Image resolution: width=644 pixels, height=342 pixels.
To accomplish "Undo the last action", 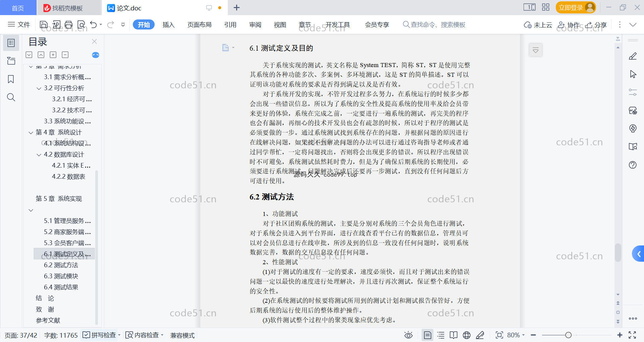I will click(94, 24).
